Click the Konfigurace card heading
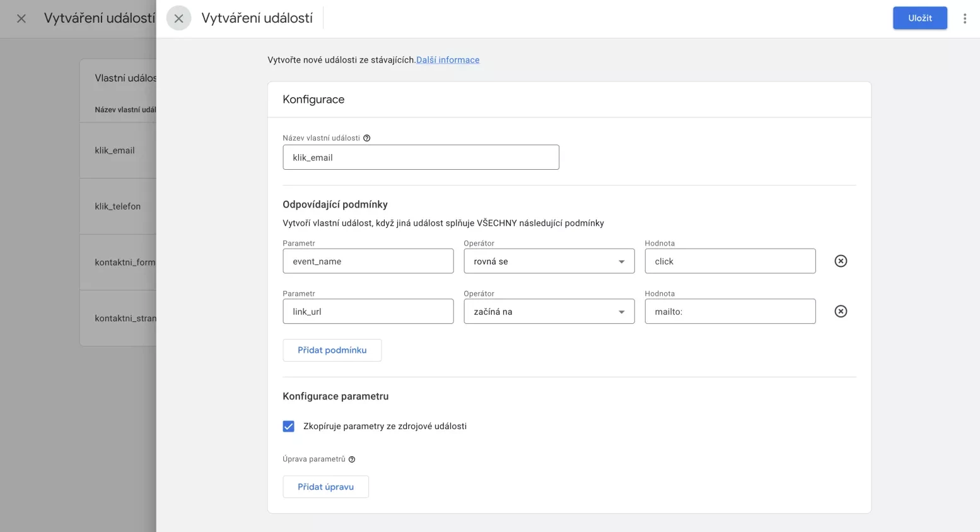 pyautogui.click(x=313, y=99)
